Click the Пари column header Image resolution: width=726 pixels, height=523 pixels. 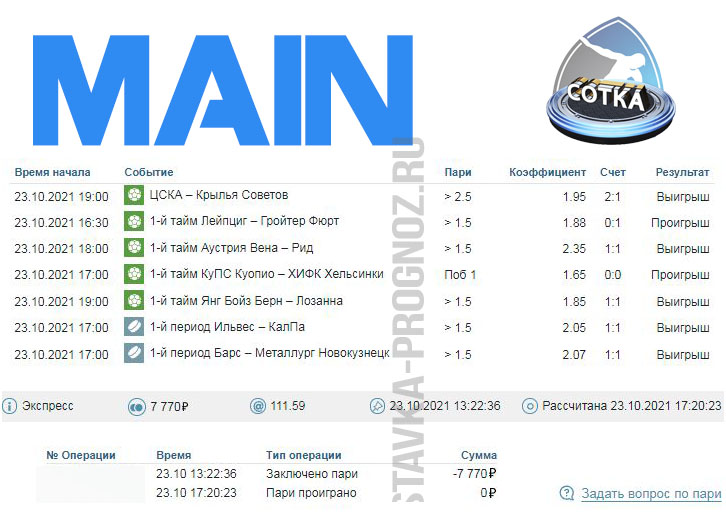pos(458,172)
